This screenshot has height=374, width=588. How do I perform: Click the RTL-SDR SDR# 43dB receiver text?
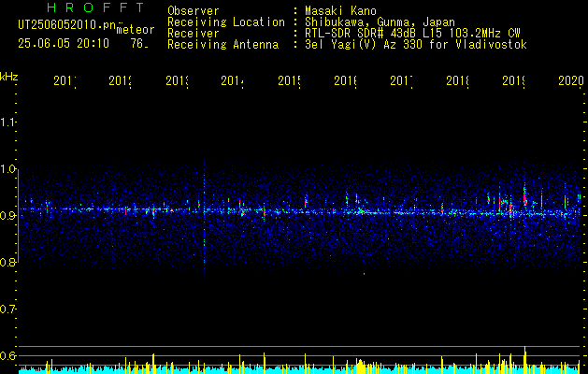tap(412, 34)
